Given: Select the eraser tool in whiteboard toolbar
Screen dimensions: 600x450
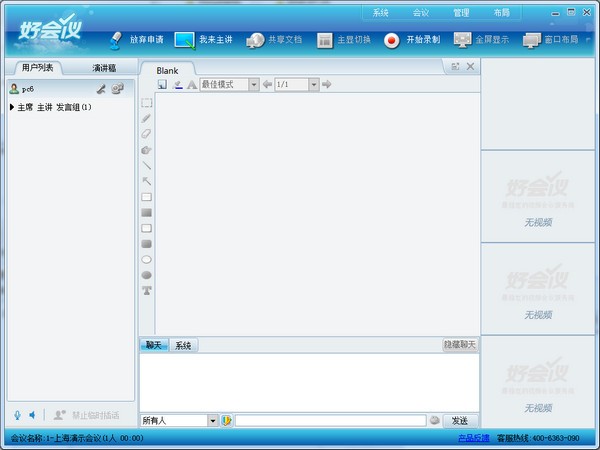Looking at the screenshot, I should [146, 134].
